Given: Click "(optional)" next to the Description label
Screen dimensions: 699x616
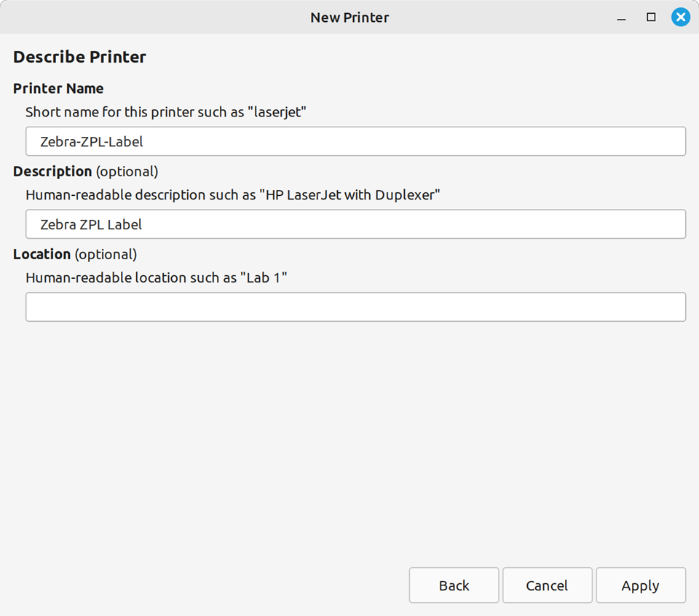Looking at the screenshot, I should point(127,171).
